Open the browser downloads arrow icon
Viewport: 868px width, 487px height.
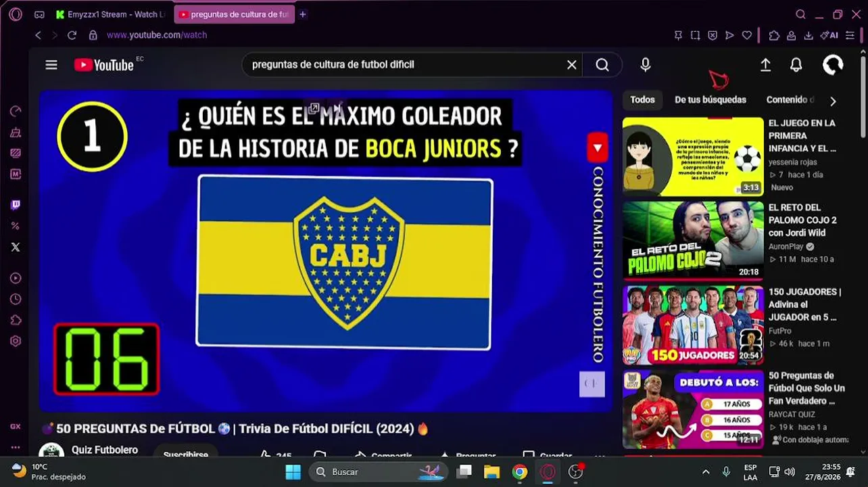[809, 35]
